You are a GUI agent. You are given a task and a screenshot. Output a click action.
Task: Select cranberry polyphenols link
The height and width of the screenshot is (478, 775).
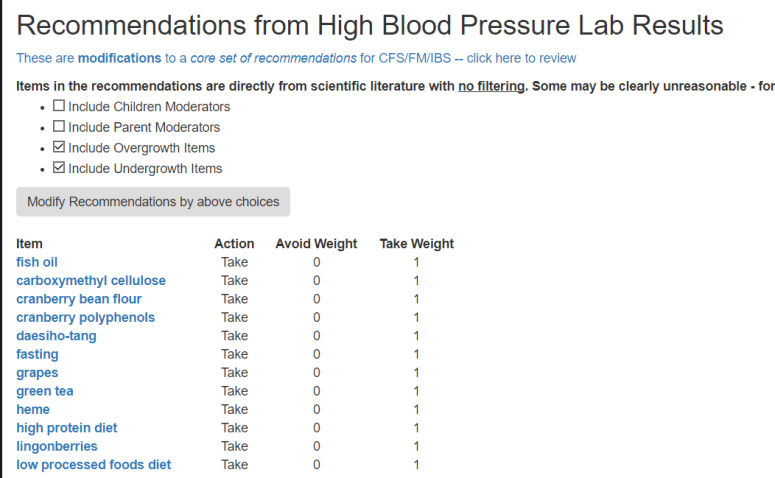click(x=86, y=318)
